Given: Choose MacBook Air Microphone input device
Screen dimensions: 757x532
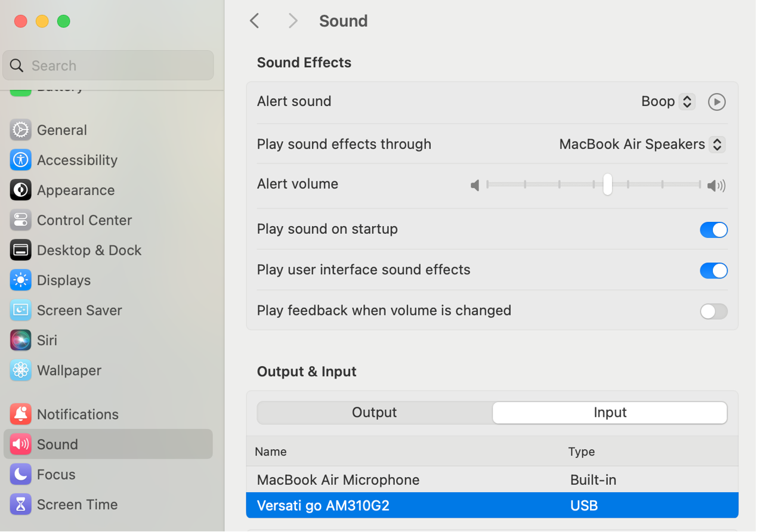Looking at the screenshot, I should click(338, 480).
